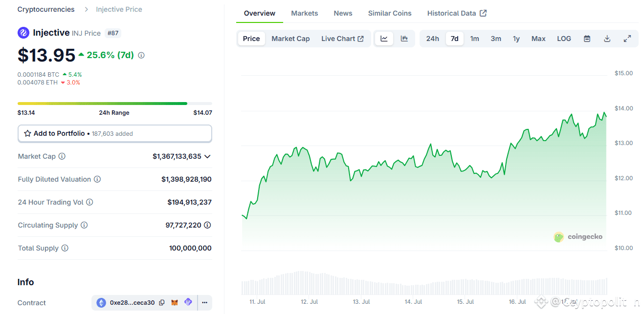
Task: Click the Injective logo icon
Action: click(x=23, y=33)
